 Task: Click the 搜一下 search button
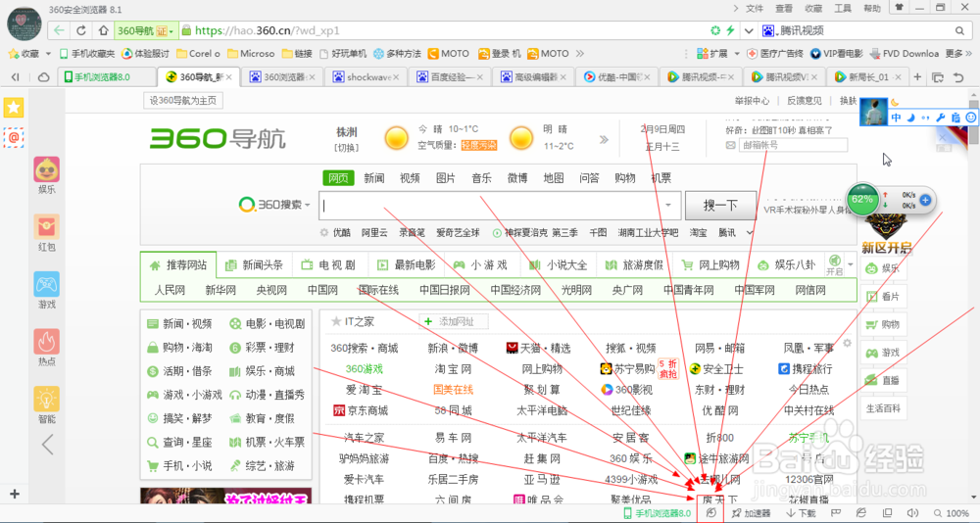pos(720,205)
